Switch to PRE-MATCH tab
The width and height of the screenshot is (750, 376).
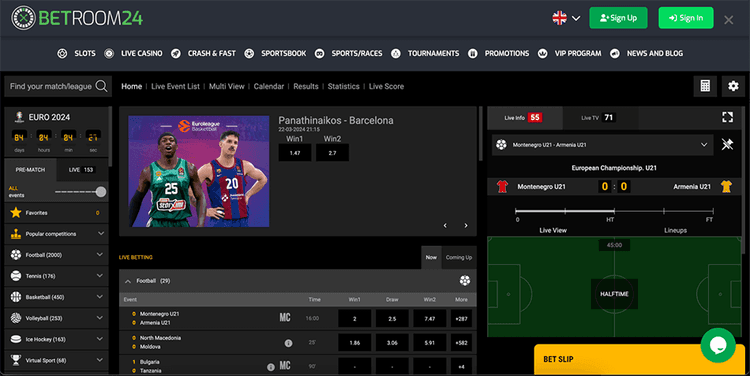click(x=30, y=170)
